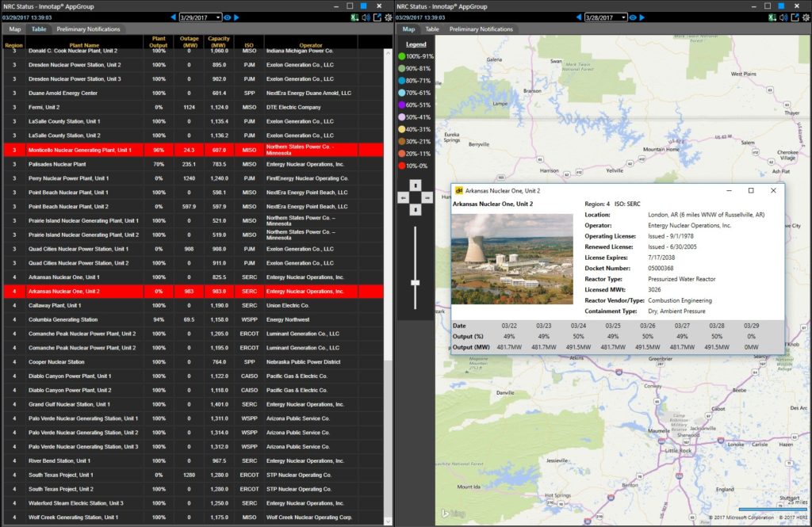Image resolution: width=812 pixels, height=527 pixels.
Task: Export to Excel in right Map window
Action: pyautogui.click(x=772, y=17)
